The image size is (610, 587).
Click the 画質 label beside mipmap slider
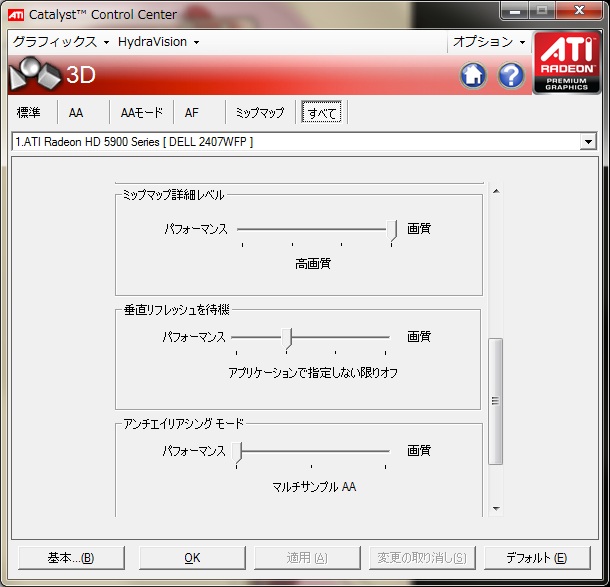click(419, 228)
